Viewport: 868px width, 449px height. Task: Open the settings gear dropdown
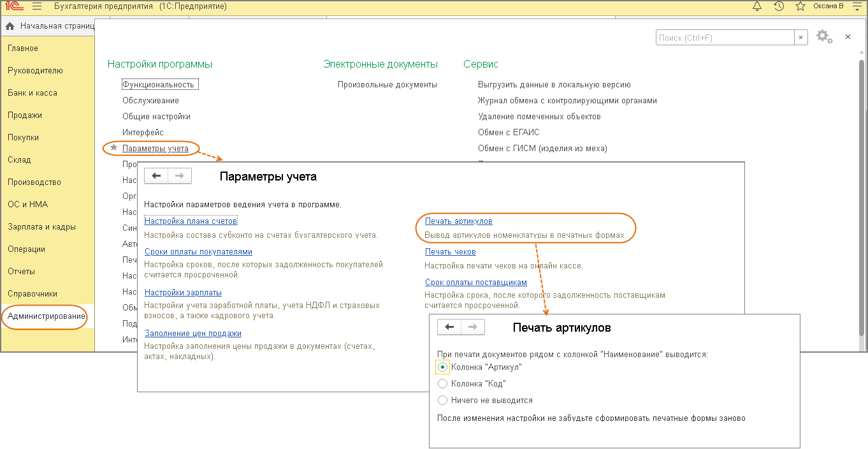(x=825, y=37)
